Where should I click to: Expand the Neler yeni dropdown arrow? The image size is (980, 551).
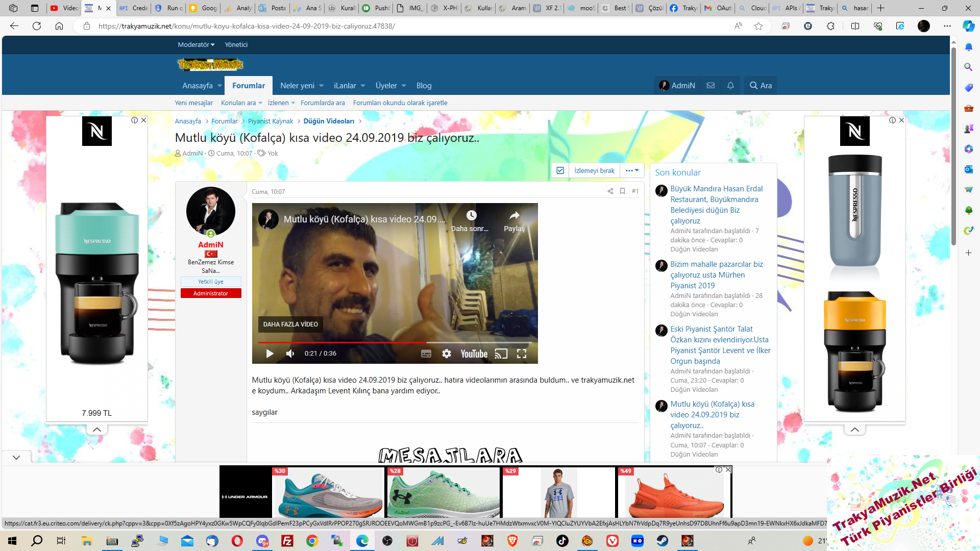[x=321, y=86]
